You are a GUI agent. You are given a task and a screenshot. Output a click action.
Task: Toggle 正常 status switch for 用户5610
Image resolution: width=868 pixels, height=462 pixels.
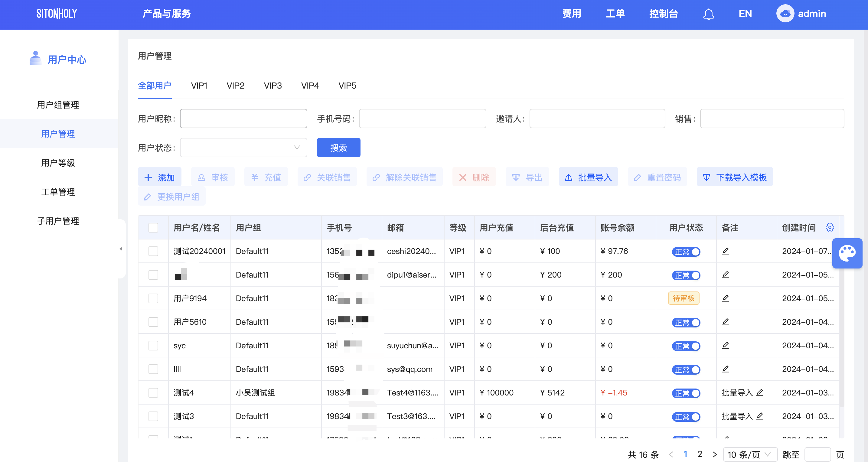(686, 323)
